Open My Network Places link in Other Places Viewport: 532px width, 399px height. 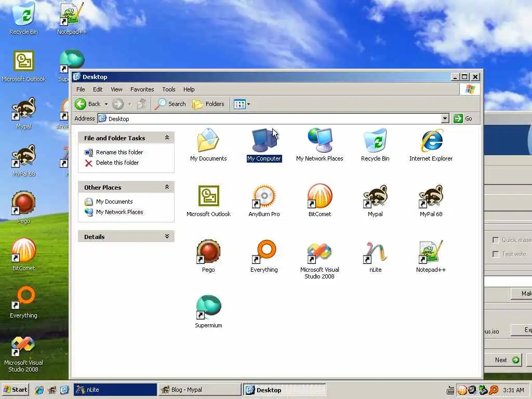119,212
